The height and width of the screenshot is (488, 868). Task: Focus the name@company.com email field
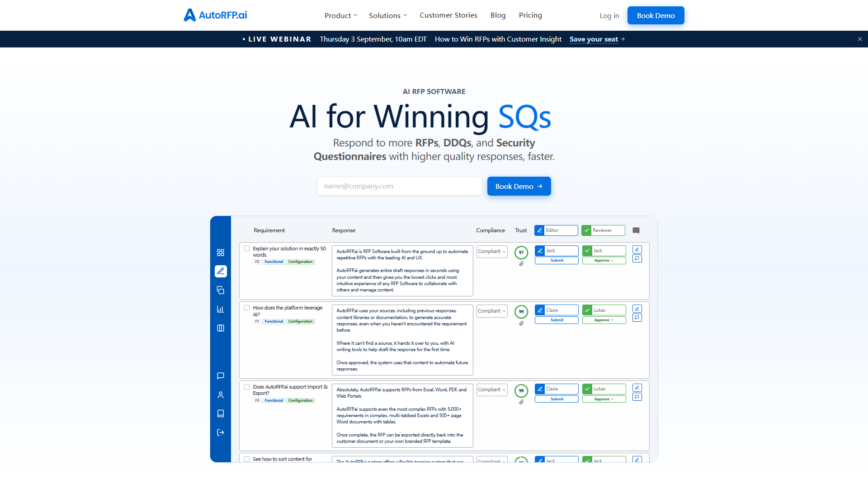[400, 186]
